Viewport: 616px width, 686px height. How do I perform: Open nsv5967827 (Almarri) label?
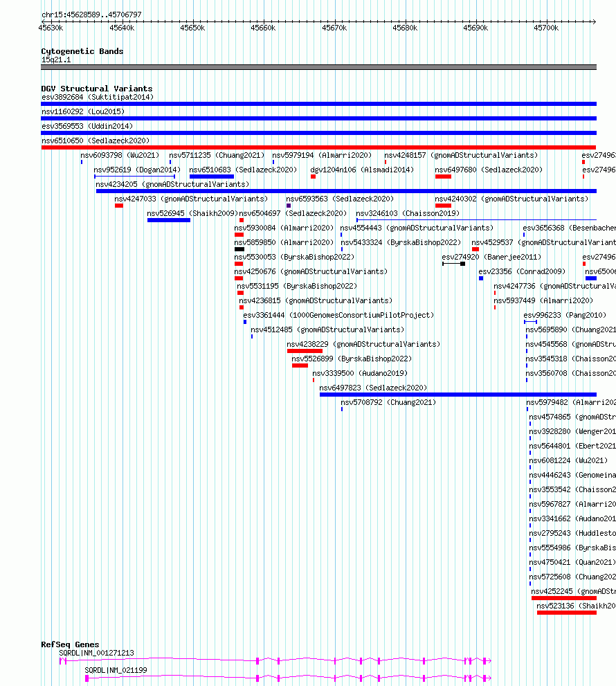(572, 504)
